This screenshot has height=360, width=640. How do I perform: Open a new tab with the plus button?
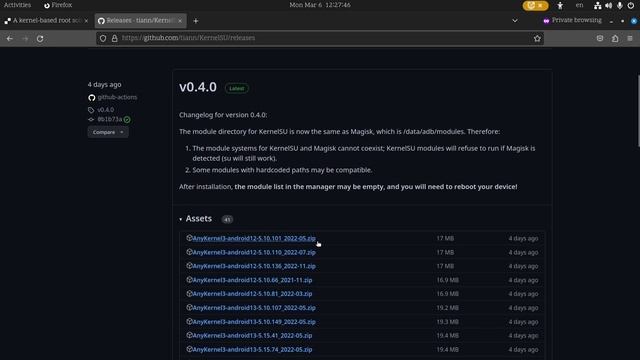point(196,21)
